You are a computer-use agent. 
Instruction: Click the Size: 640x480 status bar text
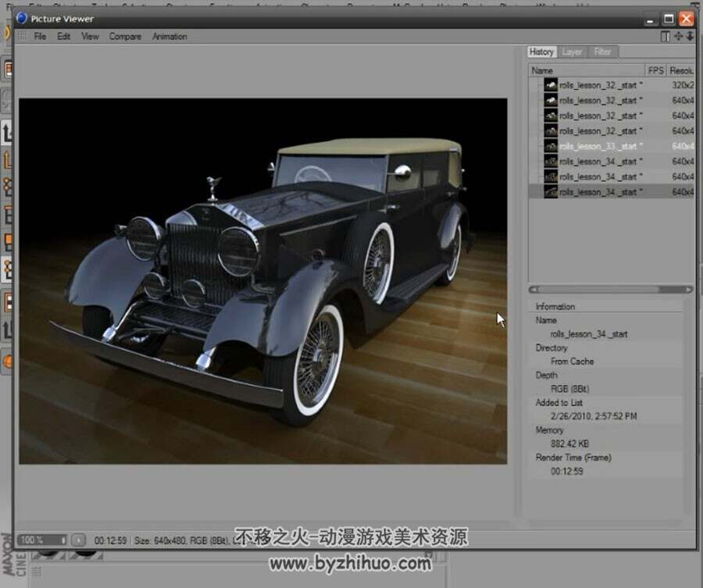[x=159, y=540]
